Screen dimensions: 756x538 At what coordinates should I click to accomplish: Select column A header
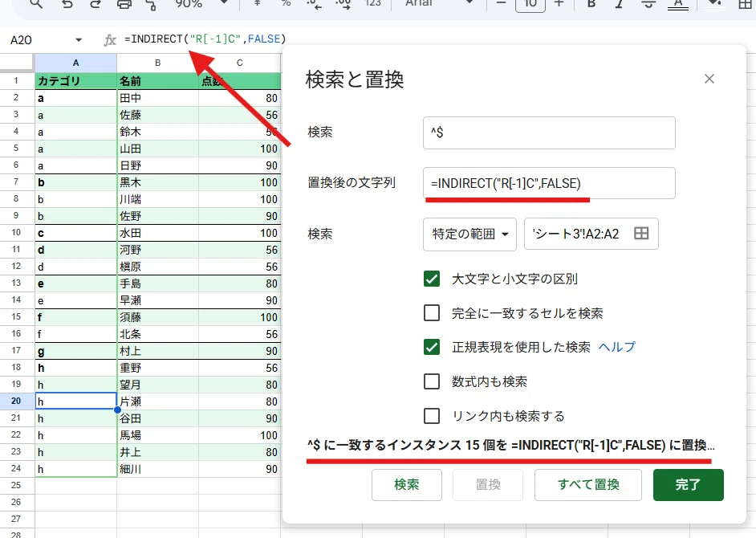click(75, 63)
